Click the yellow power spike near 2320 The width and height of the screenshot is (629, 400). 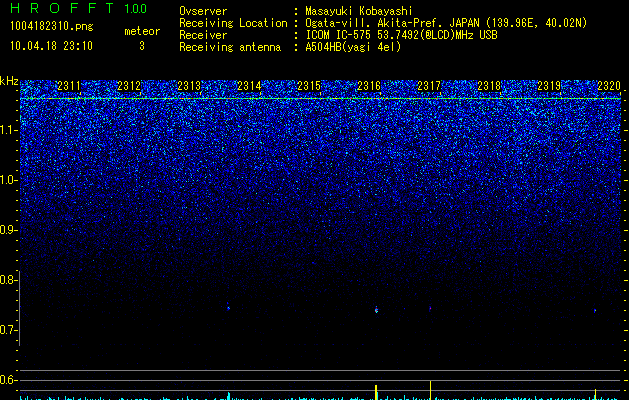[x=595, y=394]
